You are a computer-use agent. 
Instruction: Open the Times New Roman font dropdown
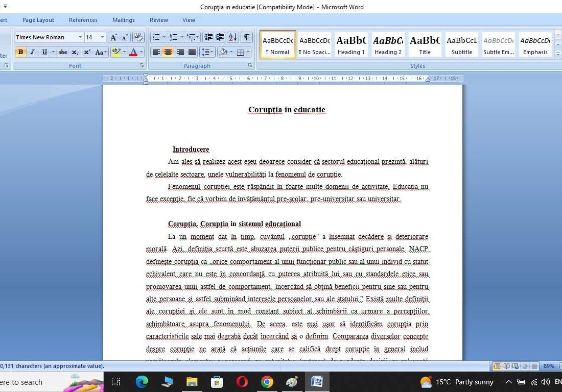(x=80, y=37)
